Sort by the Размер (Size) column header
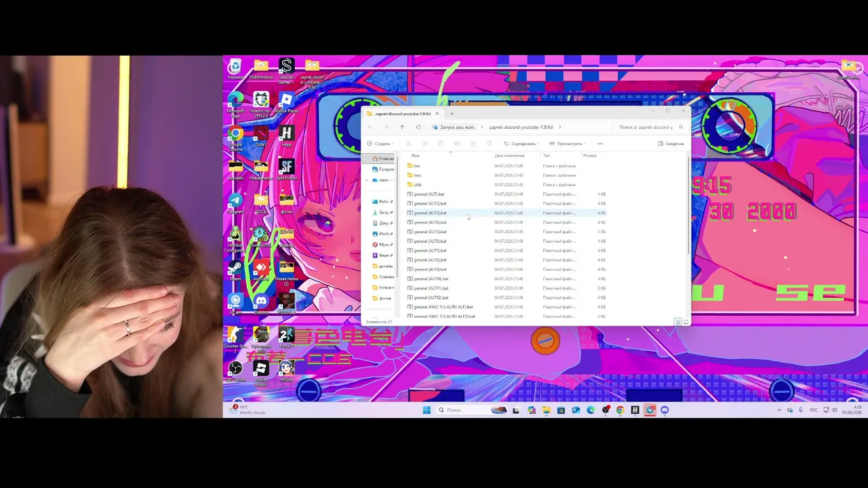The height and width of the screenshot is (488, 868). (590, 156)
